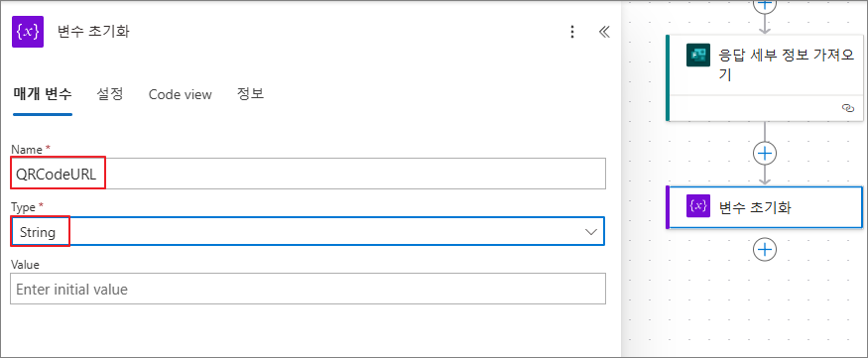Viewport: 868px width, 358px height.
Task: Select the 변수 초기화 action card in flow
Action: (765, 207)
